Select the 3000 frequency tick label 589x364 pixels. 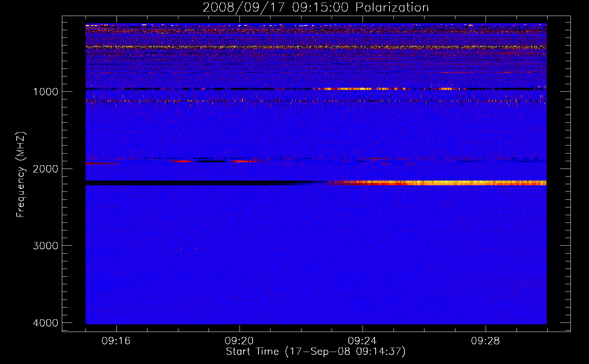[46, 246]
